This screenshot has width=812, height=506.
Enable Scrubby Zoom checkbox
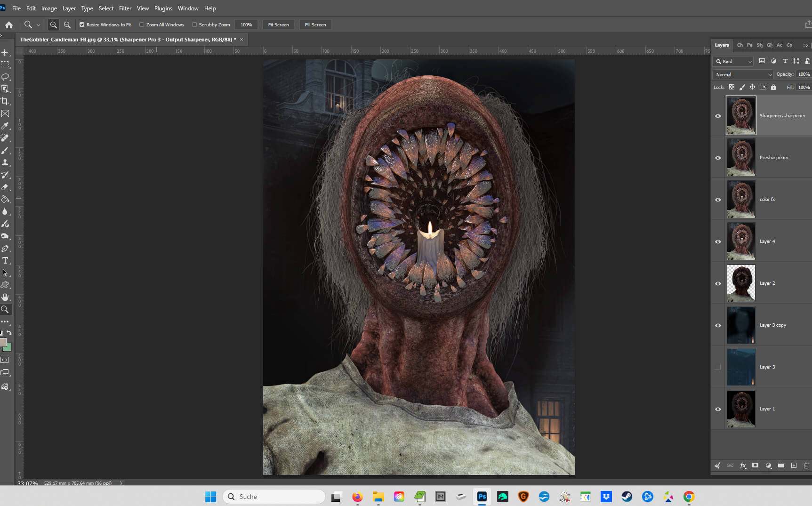pos(194,24)
